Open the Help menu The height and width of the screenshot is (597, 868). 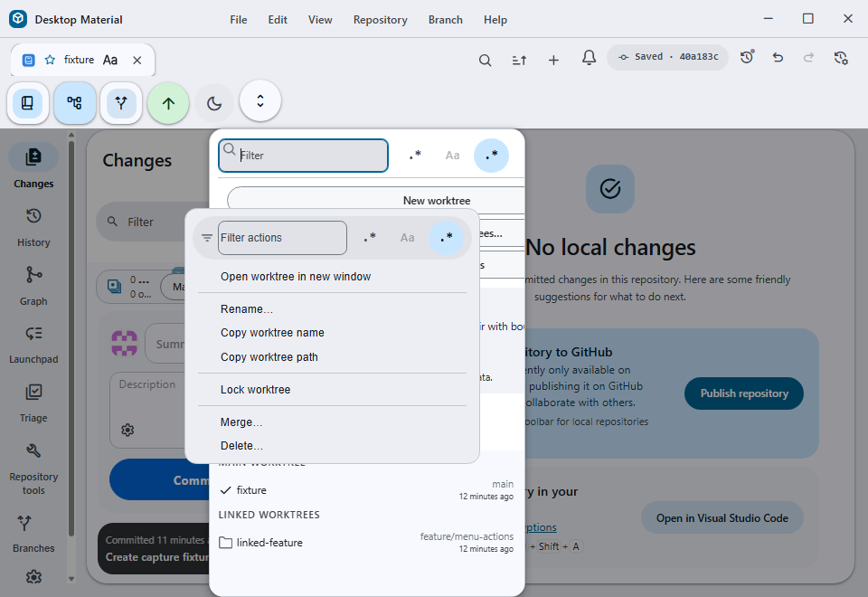[495, 19]
